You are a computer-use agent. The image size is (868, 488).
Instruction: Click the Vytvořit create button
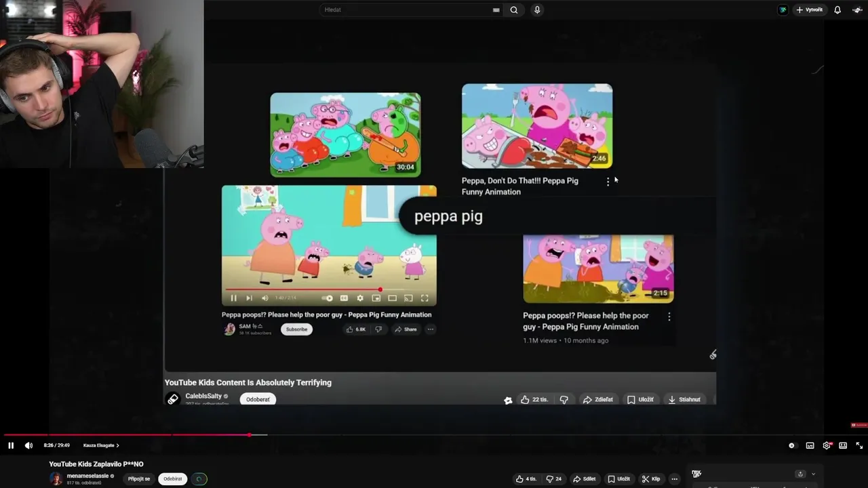pyautogui.click(x=810, y=10)
